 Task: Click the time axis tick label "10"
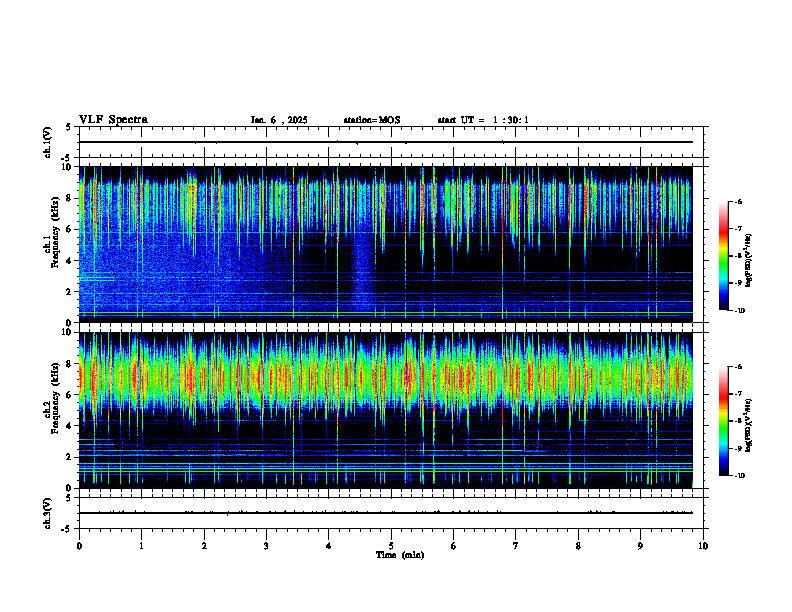coord(703,546)
